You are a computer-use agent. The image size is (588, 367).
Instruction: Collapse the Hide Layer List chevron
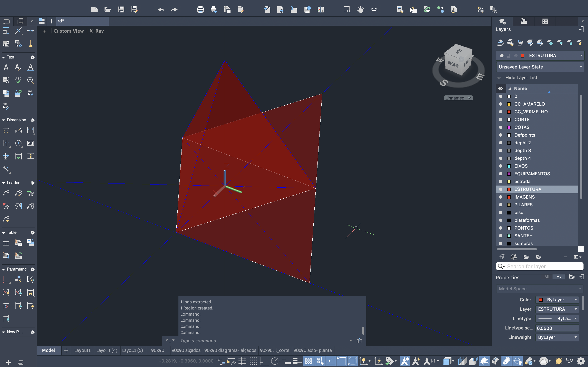click(499, 78)
